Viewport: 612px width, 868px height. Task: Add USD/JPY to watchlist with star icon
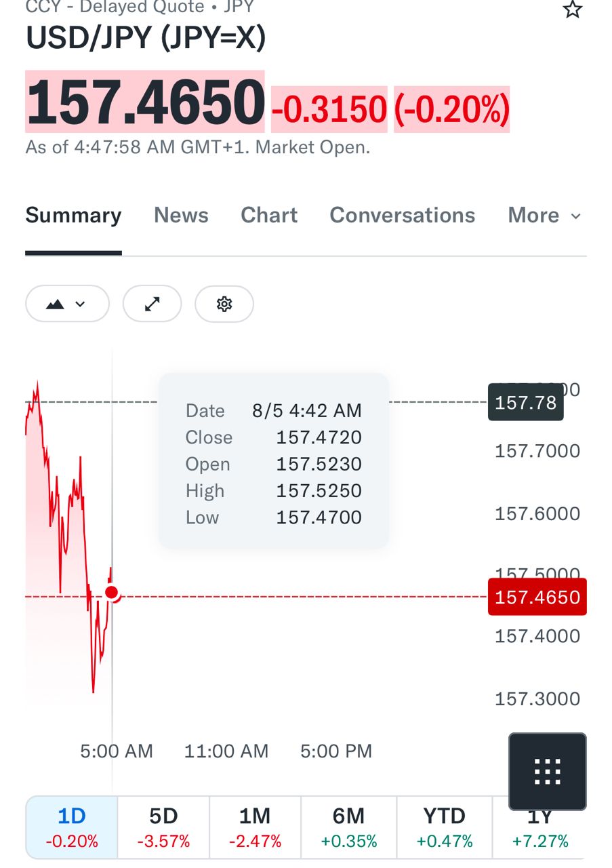coord(573,9)
